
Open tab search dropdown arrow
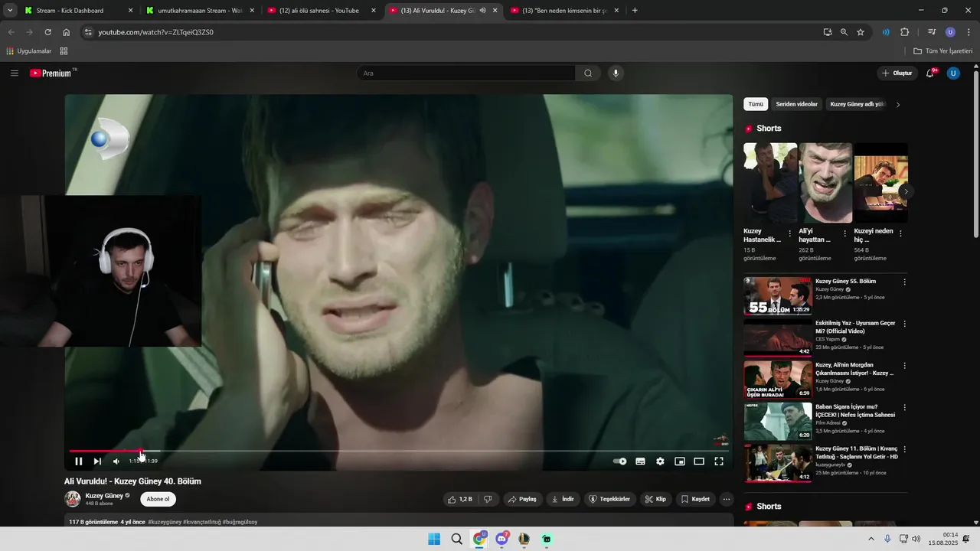tap(10, 11)
